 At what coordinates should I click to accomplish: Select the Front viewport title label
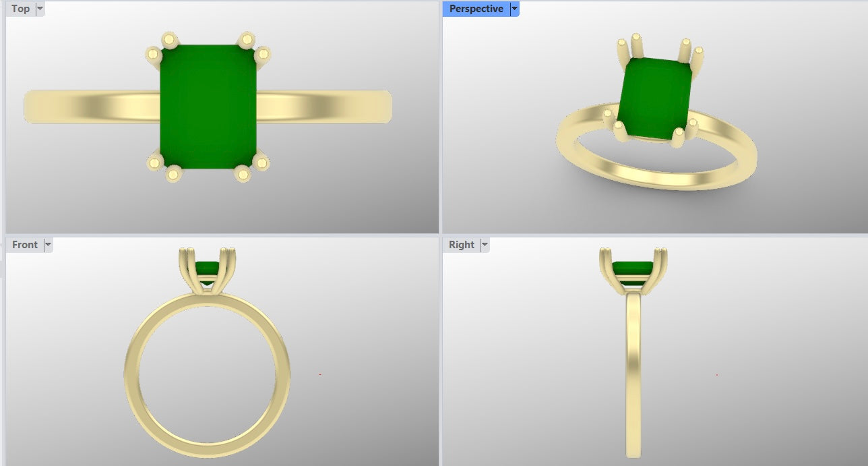click(x=25, y=245)
